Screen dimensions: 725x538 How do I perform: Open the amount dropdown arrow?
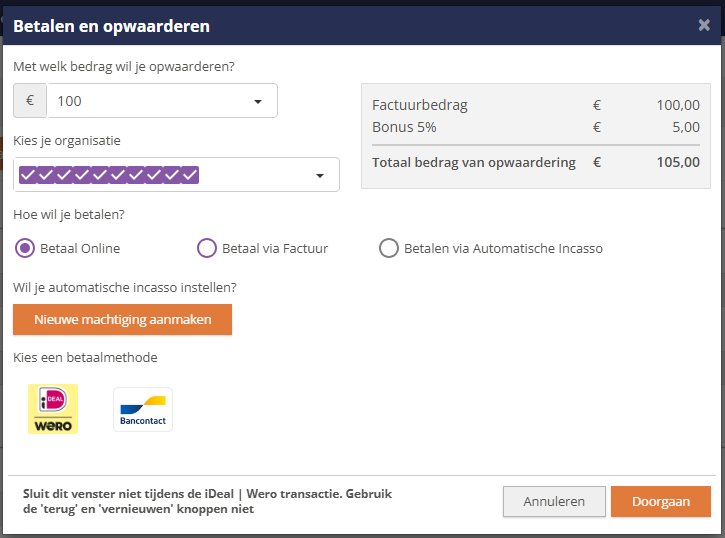coord(258,101)
